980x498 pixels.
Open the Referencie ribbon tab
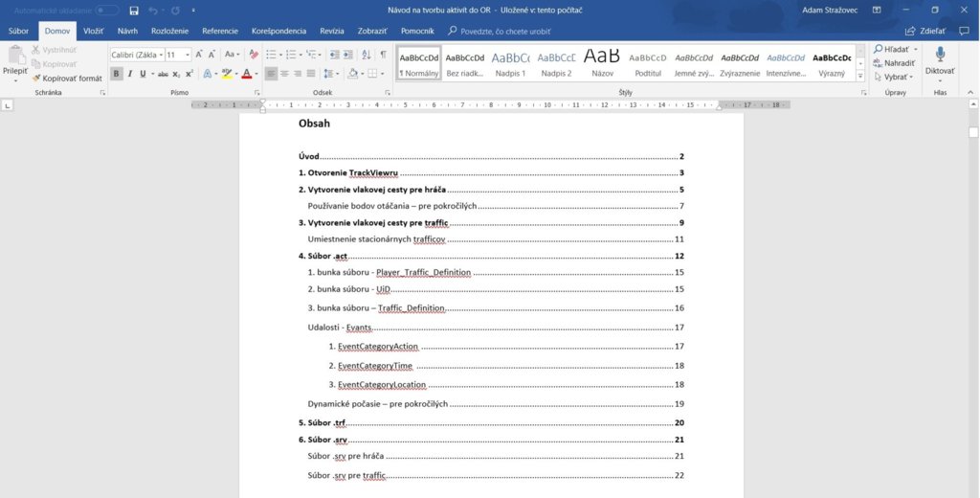point(220,31)
